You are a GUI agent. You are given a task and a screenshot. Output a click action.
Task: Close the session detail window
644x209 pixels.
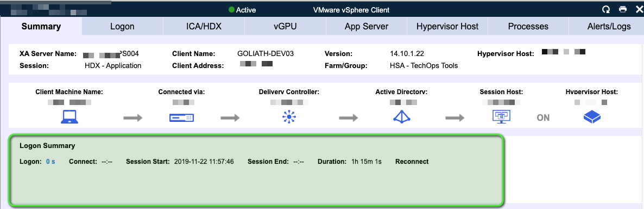[639, 9]
